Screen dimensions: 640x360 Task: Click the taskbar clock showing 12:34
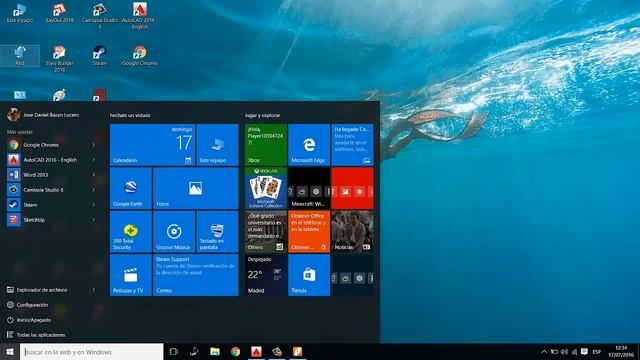coord(621,351)
